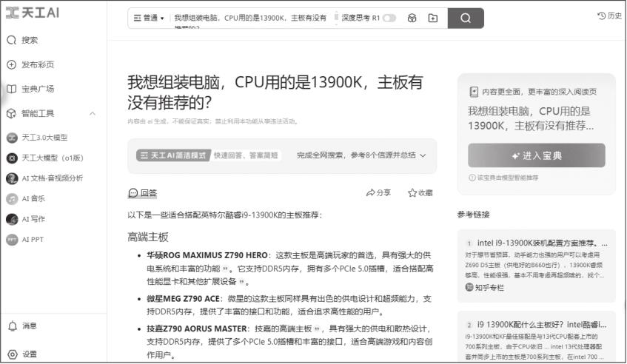The image size is (627, 364).
Task: Click the add-folder icon in search bar
Action: 432,18
